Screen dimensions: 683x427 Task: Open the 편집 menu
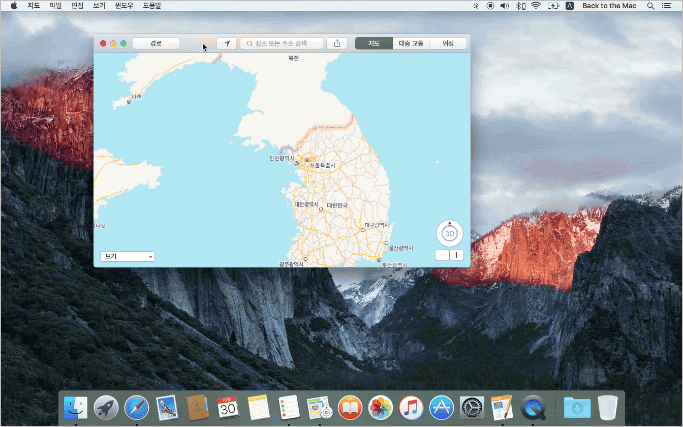click(x=77, y=6)
